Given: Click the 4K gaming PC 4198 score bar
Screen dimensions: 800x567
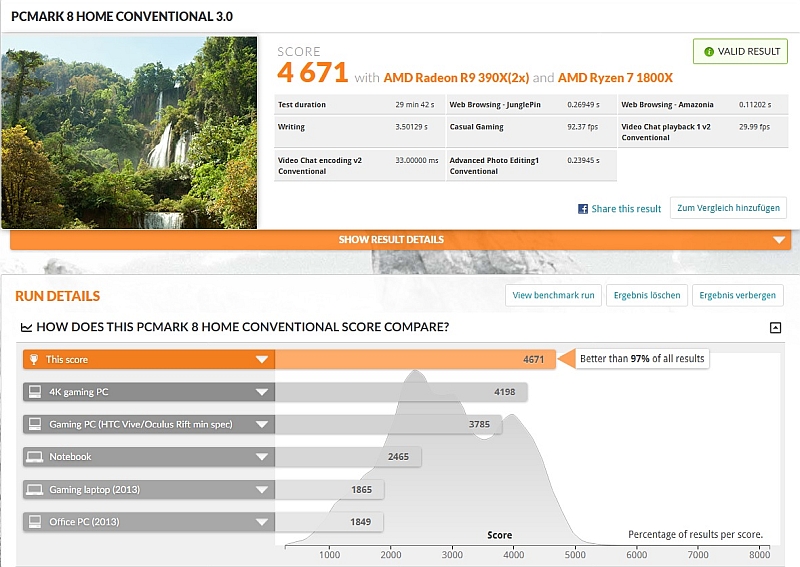Looking at the screenshot, I should coord(401,392).
